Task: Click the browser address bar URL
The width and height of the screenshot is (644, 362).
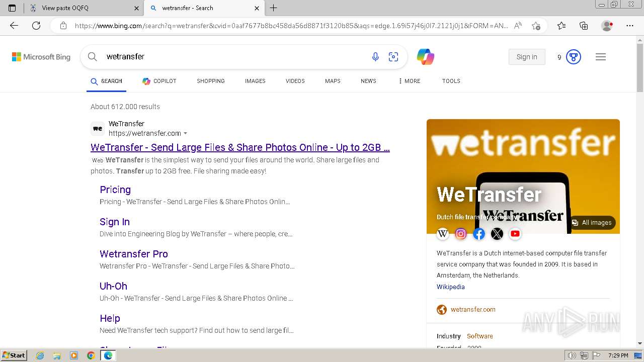Action: (x=291, y=26)
